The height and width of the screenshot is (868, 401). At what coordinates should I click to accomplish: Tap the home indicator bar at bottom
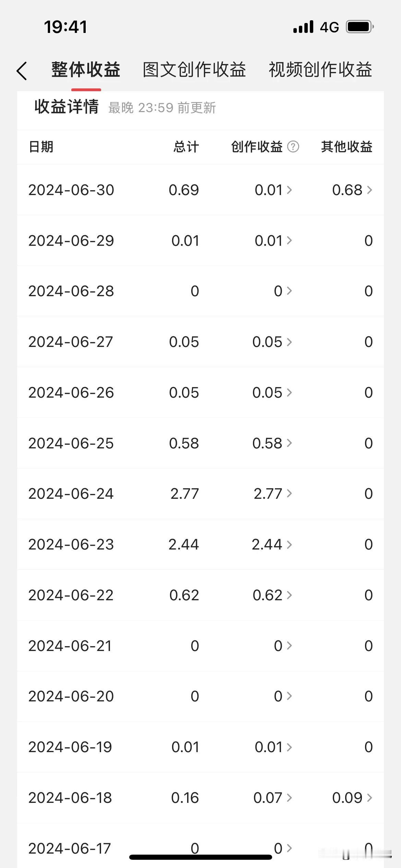(x=200, y=857)
